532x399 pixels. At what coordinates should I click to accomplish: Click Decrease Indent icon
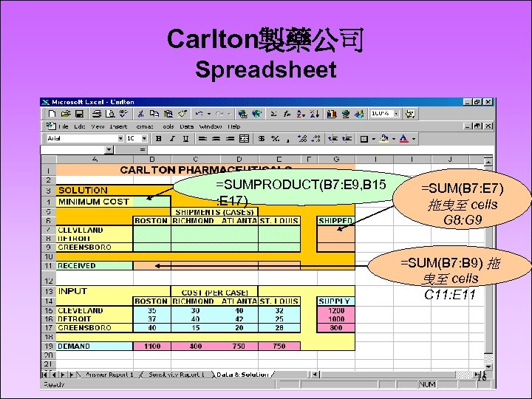[x=332, y=138]
